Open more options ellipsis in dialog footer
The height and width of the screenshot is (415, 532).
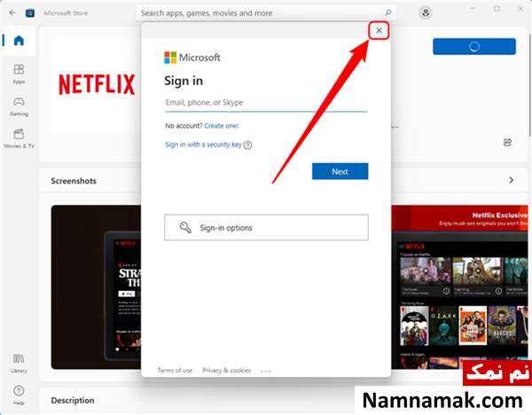[x=265, y=371]
